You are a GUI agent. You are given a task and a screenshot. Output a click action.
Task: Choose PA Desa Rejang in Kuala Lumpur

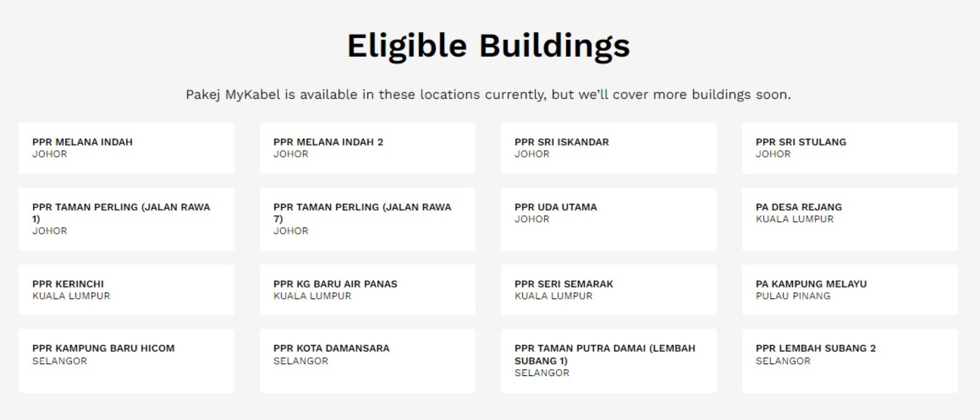point(850,219)
